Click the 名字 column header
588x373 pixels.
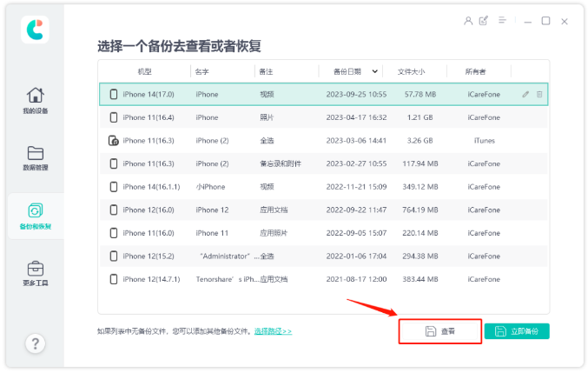pos(202,71)
